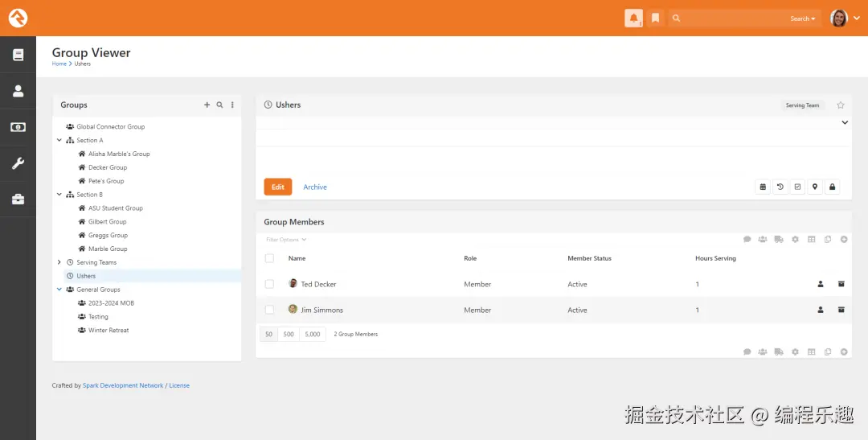This screenshot has width=868, height=440.
Task: Open the group map marker icon
Action: (x=814, y=187)
